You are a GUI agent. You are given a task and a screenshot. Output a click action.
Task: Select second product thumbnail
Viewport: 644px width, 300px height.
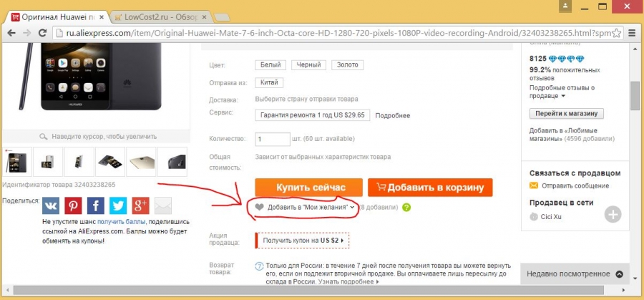click(48, 162)
